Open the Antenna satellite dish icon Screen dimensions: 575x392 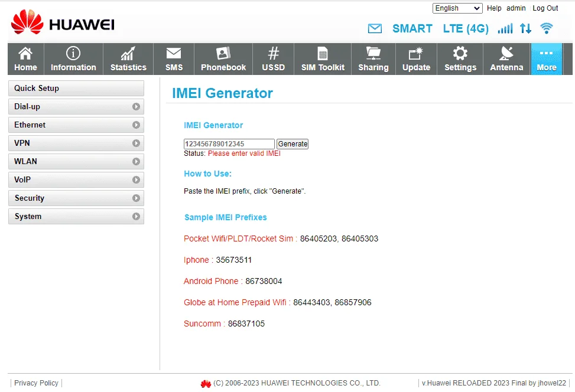coord(506,54)
